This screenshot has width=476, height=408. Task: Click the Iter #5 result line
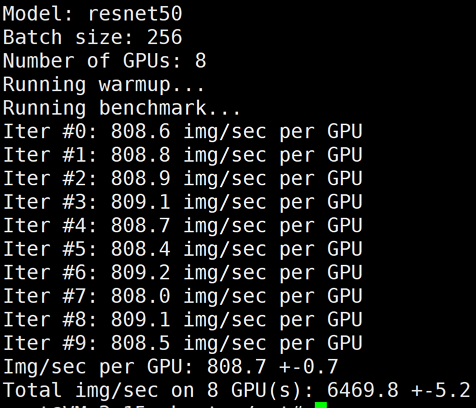click(x=182, y=249)
